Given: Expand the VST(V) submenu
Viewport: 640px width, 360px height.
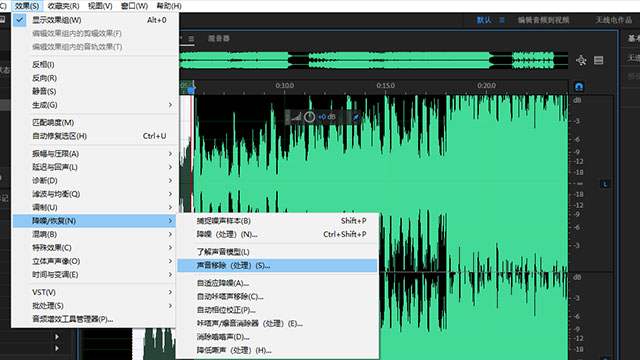Looking at the screenshot, I should tap(95, 292).
